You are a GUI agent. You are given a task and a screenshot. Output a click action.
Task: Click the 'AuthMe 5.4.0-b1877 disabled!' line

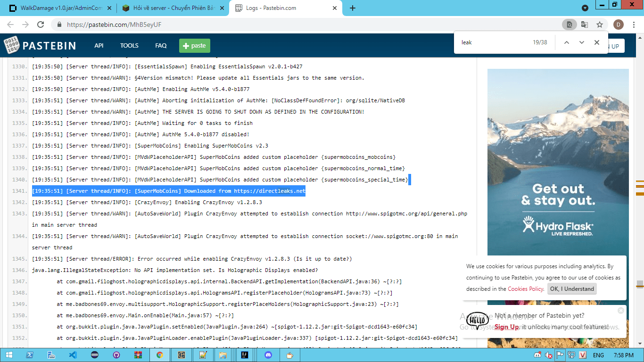point(141,134)
